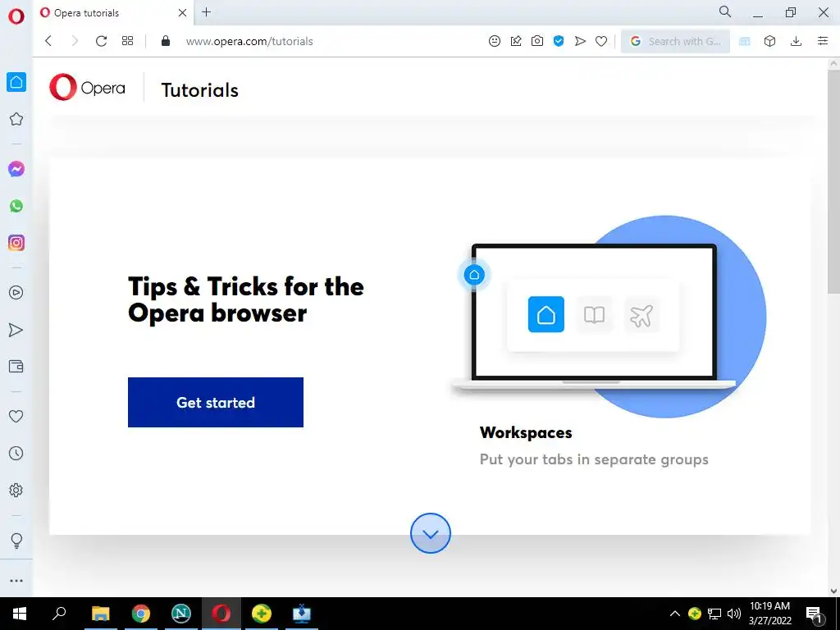Open Speed Dial star icon in sidebar

point(16,119)
